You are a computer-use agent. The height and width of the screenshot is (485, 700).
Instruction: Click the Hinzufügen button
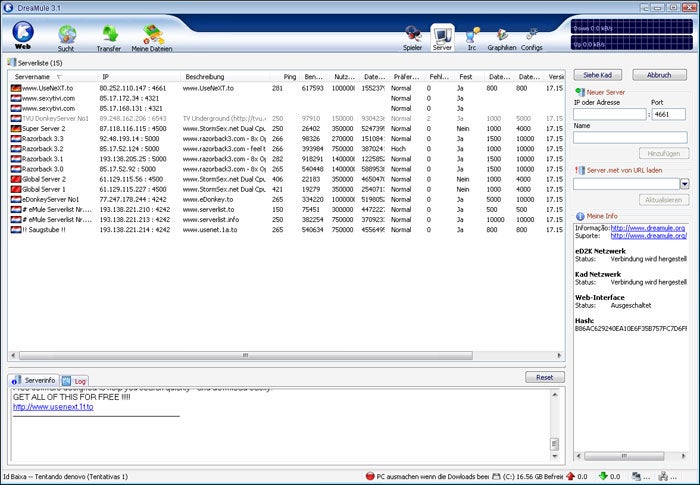[664, 154]
